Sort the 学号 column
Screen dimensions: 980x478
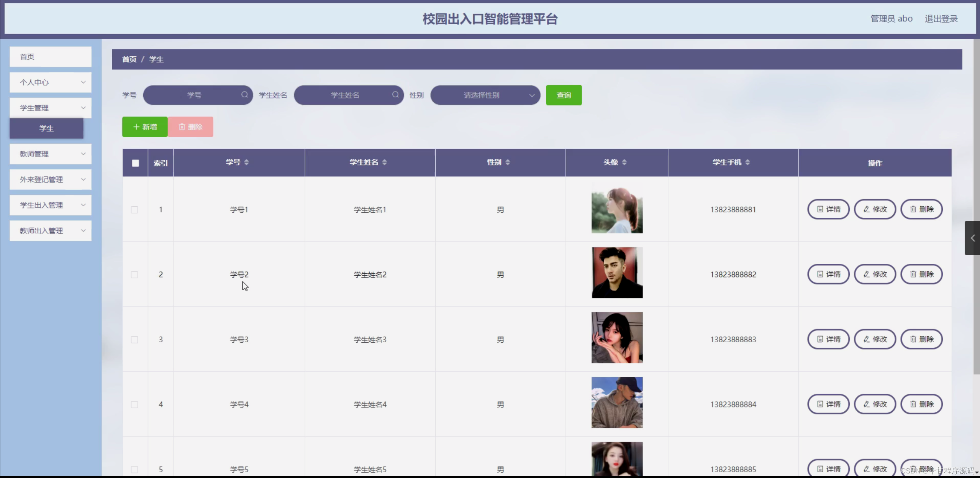point(246,162)
